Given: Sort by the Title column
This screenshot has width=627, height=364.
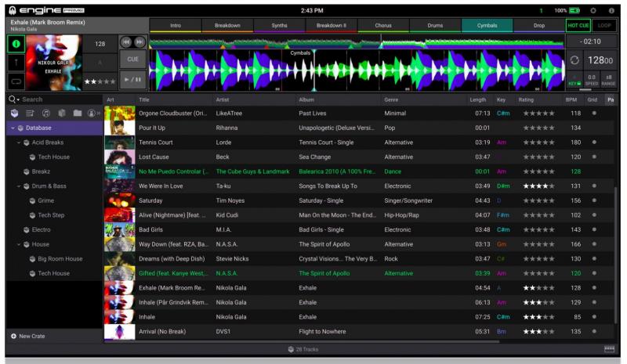Looking at the screenshot, I should pyautogui.click(x=144, y=100).
